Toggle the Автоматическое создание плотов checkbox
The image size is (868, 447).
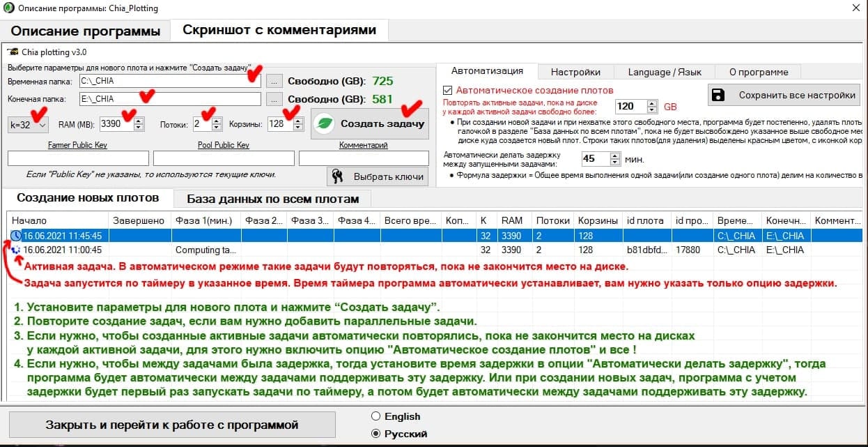(x=448, y=90)
